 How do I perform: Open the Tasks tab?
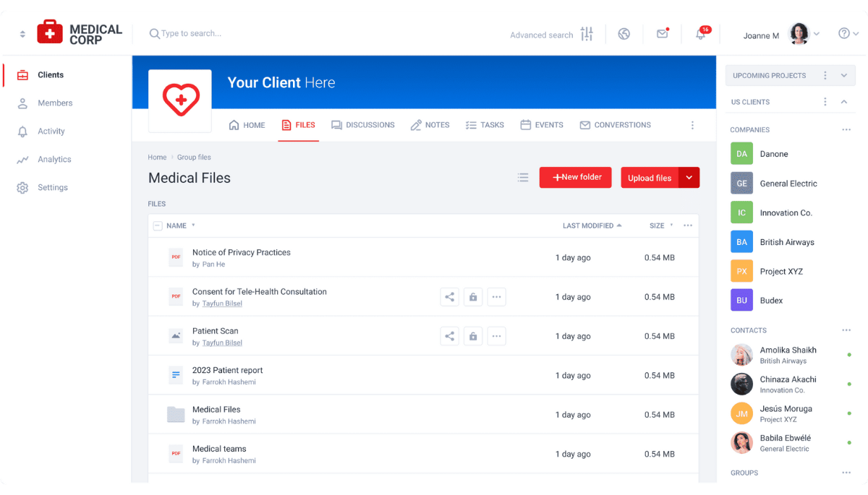point(485,124)
